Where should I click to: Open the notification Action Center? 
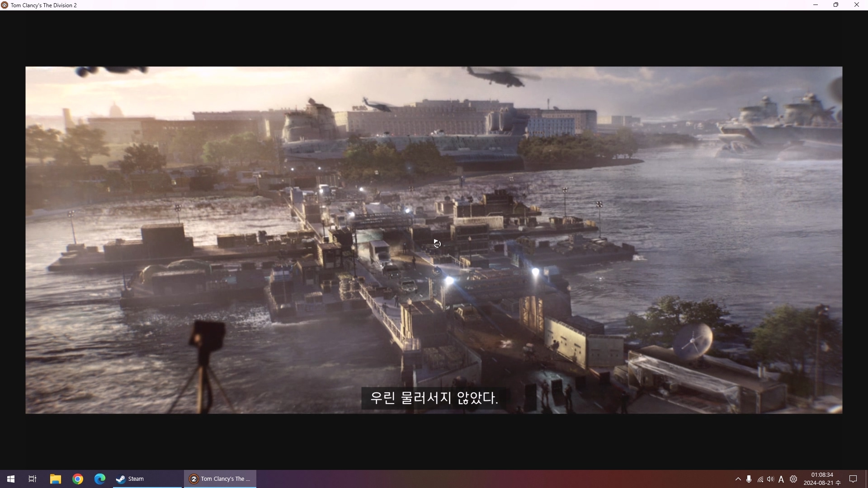(853, 479)
